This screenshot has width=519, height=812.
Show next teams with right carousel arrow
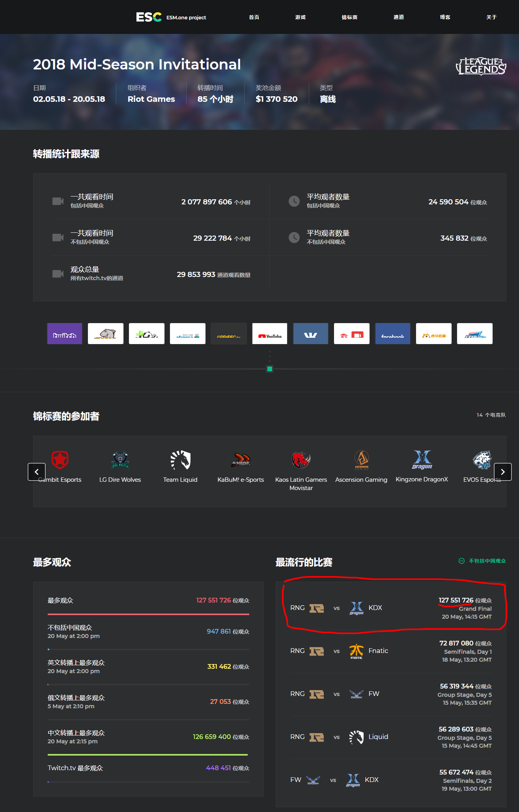click(x=503, y=472)
